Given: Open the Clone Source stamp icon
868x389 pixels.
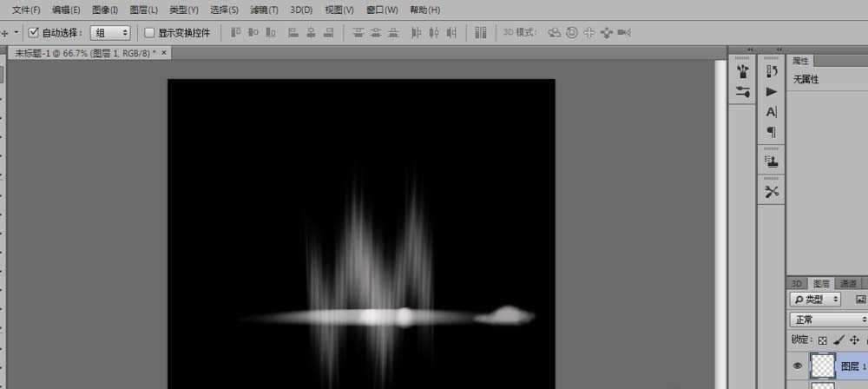Looking at the screenshot, I should pos(772,162).
